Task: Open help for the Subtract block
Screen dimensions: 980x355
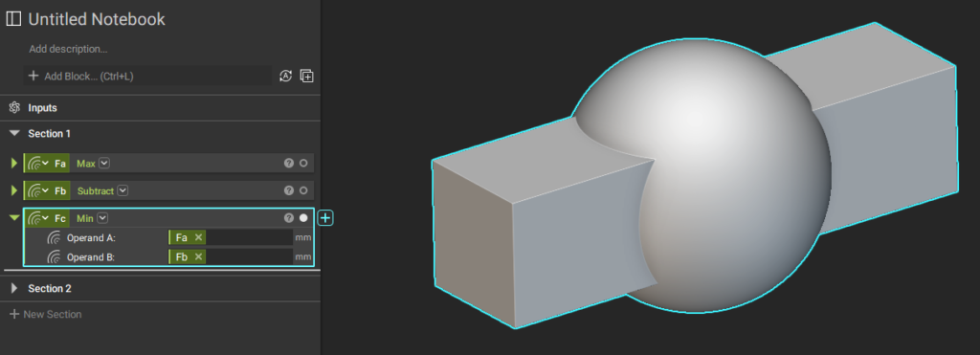Action: coord(289,190)
